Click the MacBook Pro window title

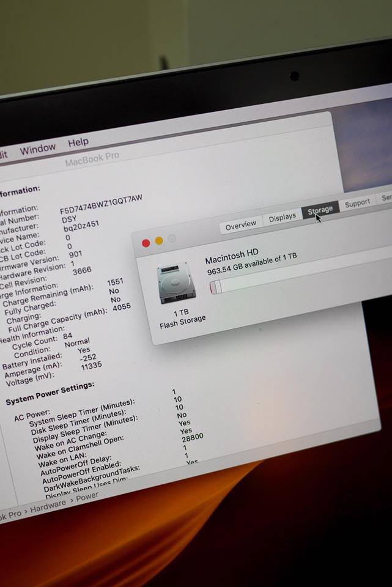tap(92, 159)
